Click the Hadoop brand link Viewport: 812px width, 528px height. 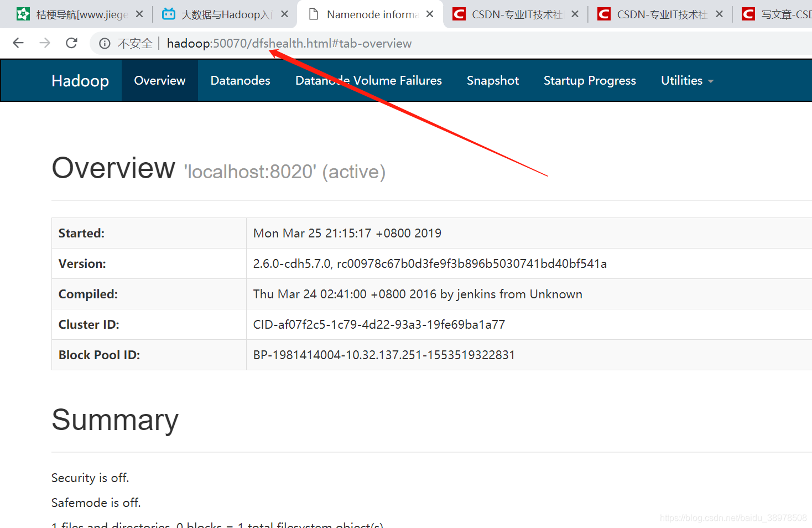(80, 81)
